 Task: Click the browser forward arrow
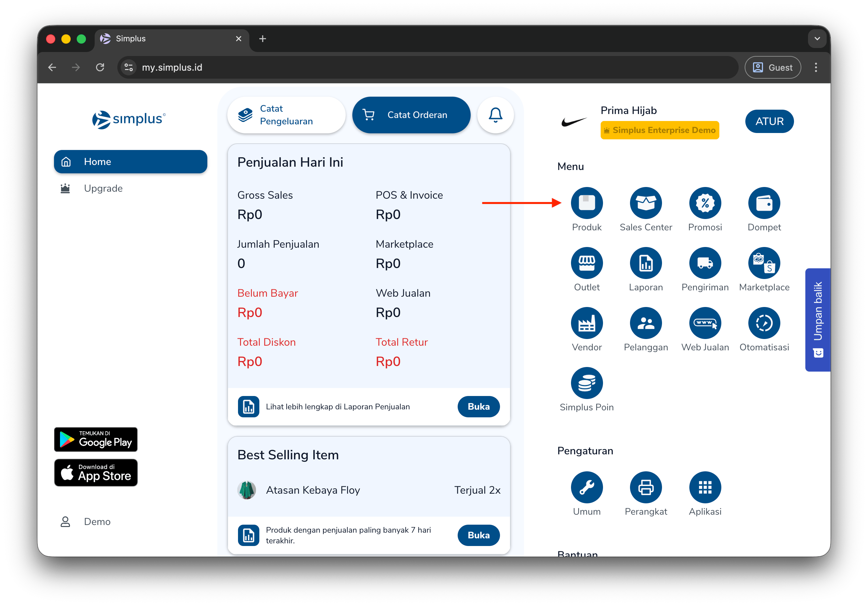point(76,68)
